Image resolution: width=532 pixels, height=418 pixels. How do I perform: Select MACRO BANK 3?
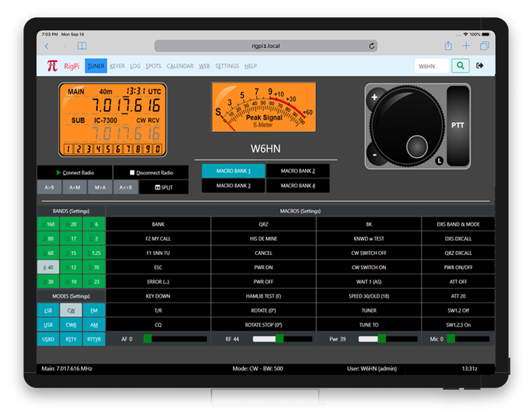tap(233, 186)
